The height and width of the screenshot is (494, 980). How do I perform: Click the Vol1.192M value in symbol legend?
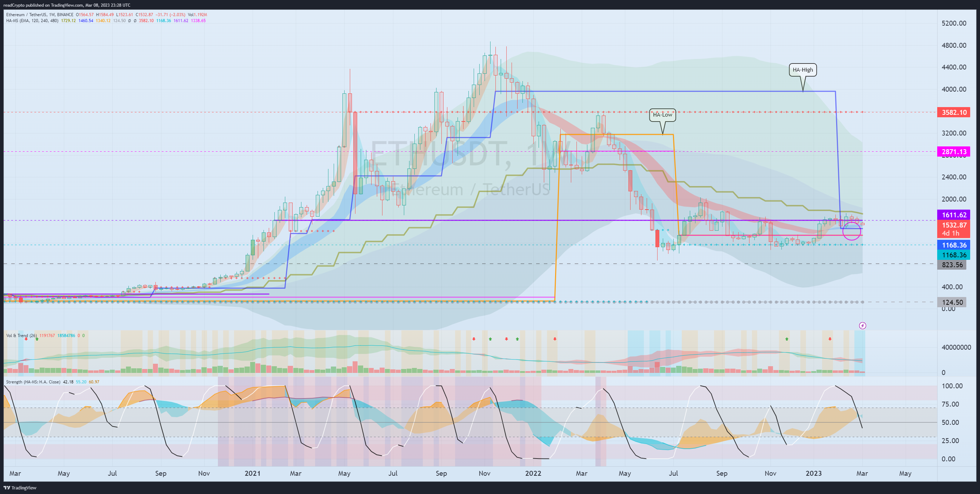coord(198,15)
